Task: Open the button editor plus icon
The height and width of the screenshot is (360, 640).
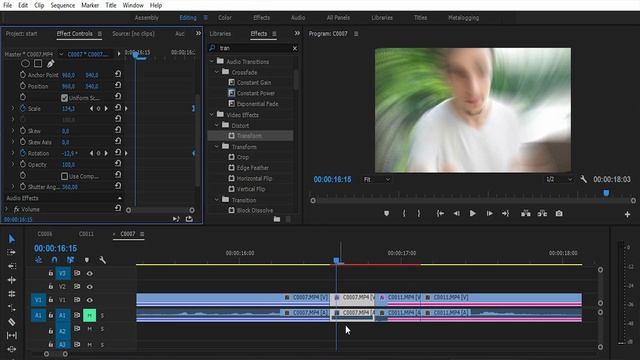Action: pyautogui.click(x=627, y=214)
